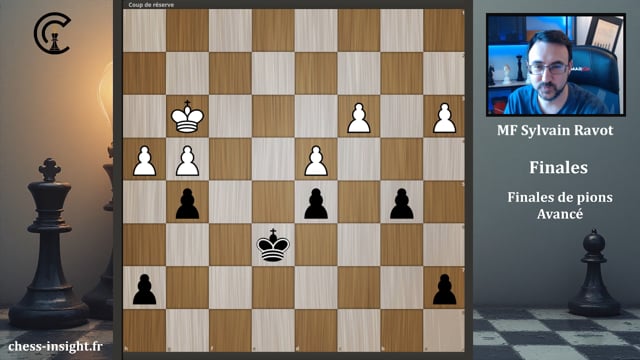Select the white pawn on h4
This screenshot has width=640, height=360.
(x=144, y=161)
